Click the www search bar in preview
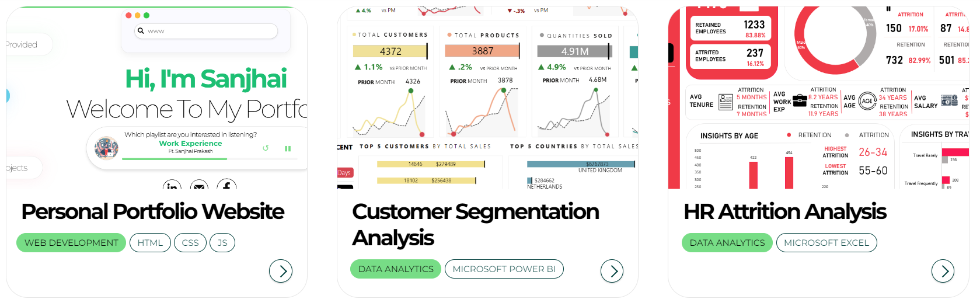The image size is (980, 306). 206,31
